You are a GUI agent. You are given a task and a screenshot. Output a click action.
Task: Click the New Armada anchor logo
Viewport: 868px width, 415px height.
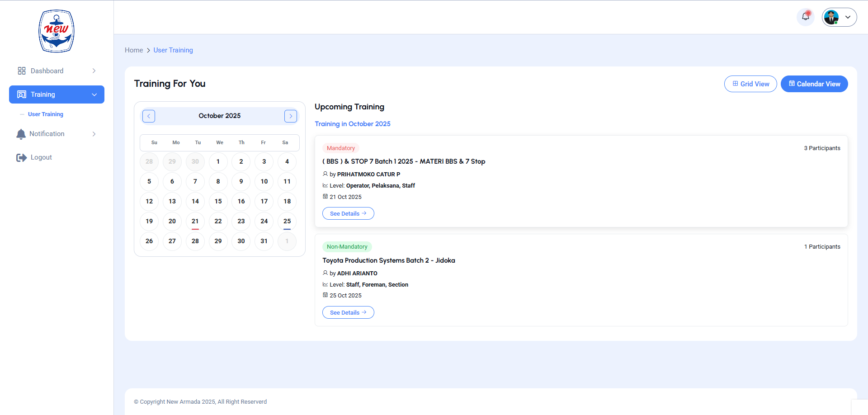pyautogui.click(x=57, y=31)
